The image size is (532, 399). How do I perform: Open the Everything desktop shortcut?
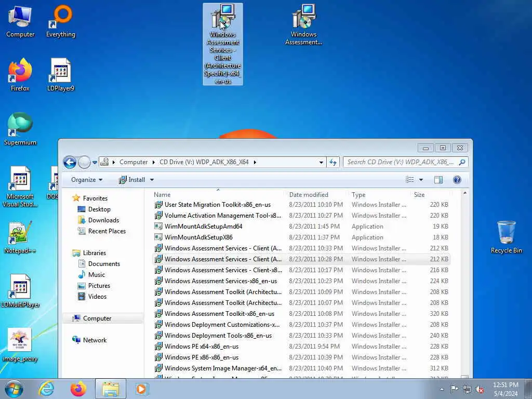coord(61,22)
